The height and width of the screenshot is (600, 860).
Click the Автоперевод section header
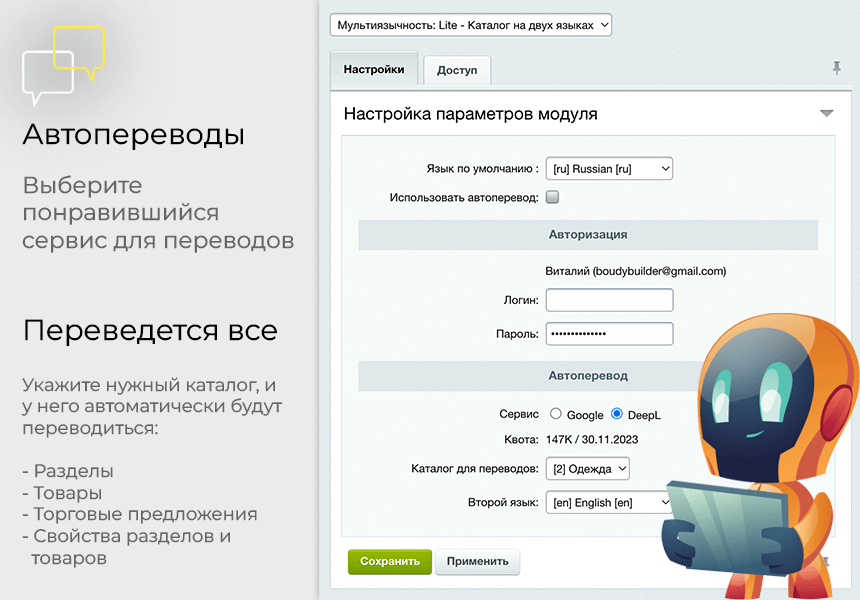tap(588, 376)
